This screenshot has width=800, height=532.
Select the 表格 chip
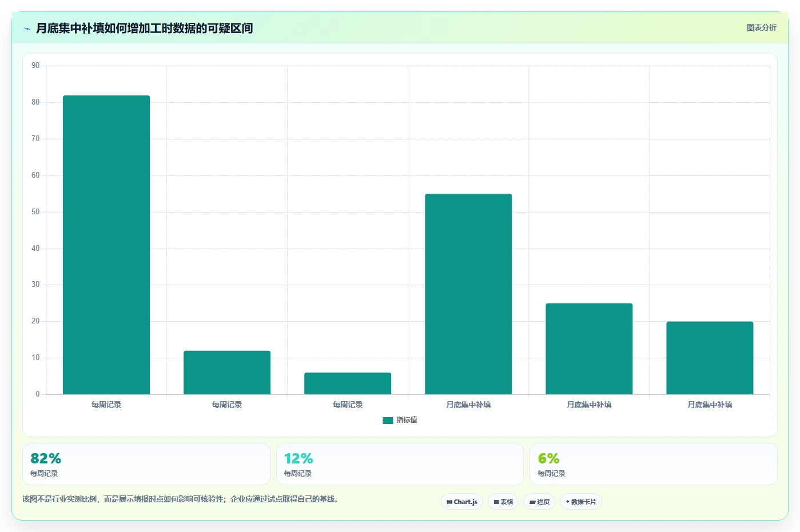[503, 502]
